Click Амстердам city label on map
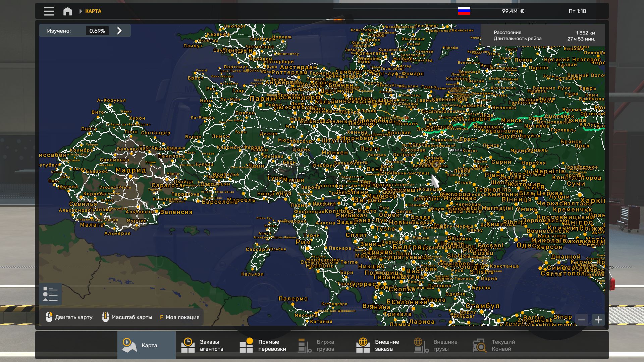644x362 pixels. point(299,67)
